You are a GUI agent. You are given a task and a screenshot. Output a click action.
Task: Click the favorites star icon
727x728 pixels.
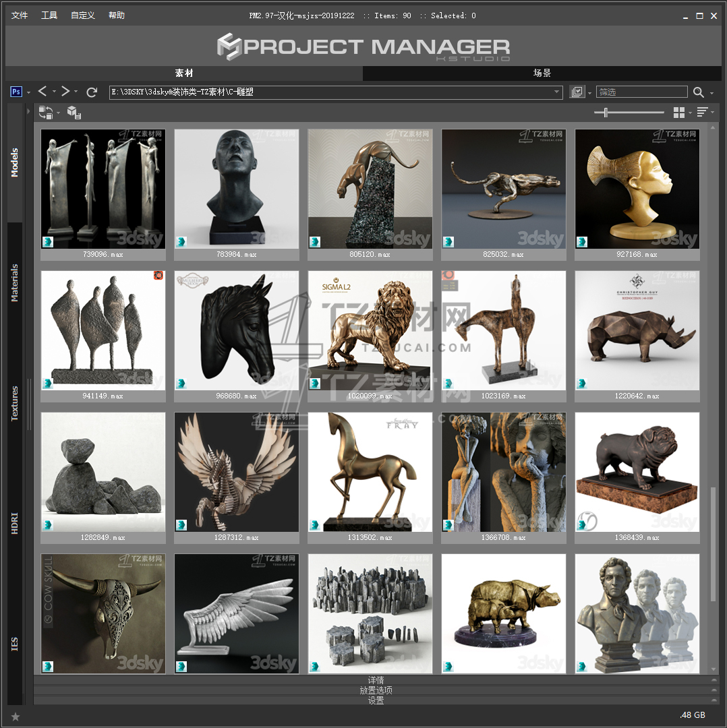[x=16, y=717]
